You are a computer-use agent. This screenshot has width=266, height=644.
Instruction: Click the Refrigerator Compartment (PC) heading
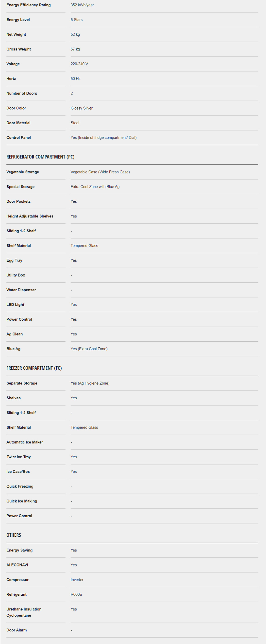(40, 157)
